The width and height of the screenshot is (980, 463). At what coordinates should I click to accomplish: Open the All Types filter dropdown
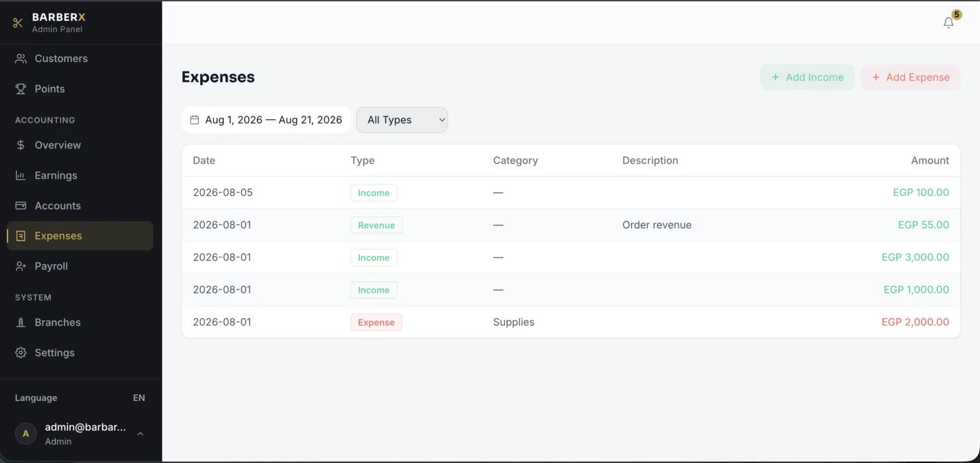(x=402, y=120)
